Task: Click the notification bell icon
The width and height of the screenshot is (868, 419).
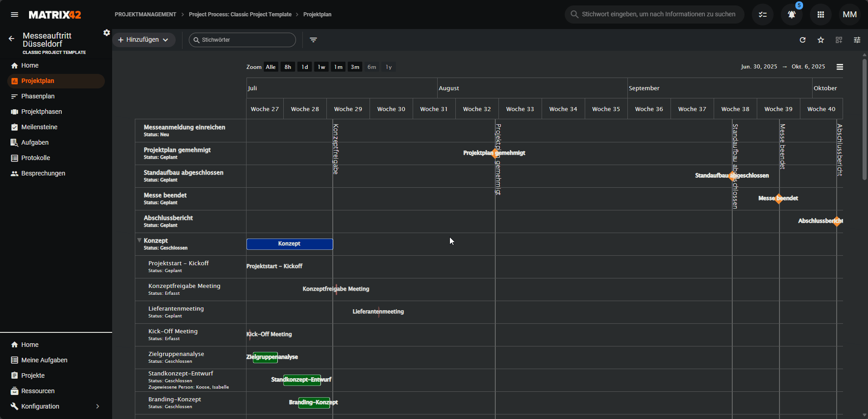Action: click(x=791, y=15)
